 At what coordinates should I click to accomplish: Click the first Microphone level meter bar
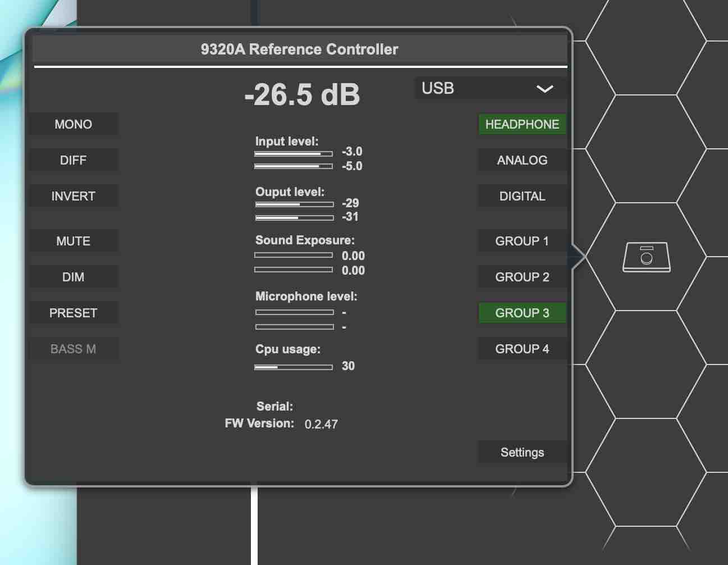(295, 312)
